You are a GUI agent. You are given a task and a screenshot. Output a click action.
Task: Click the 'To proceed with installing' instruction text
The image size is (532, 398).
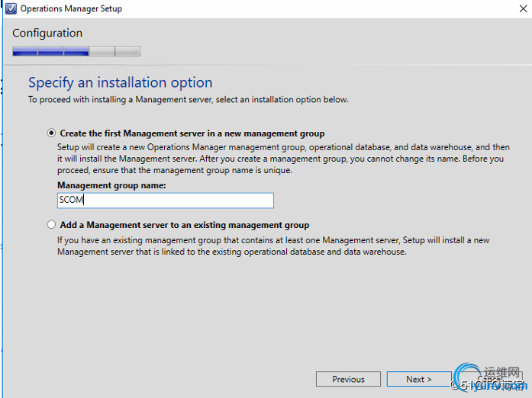[189, 100]
